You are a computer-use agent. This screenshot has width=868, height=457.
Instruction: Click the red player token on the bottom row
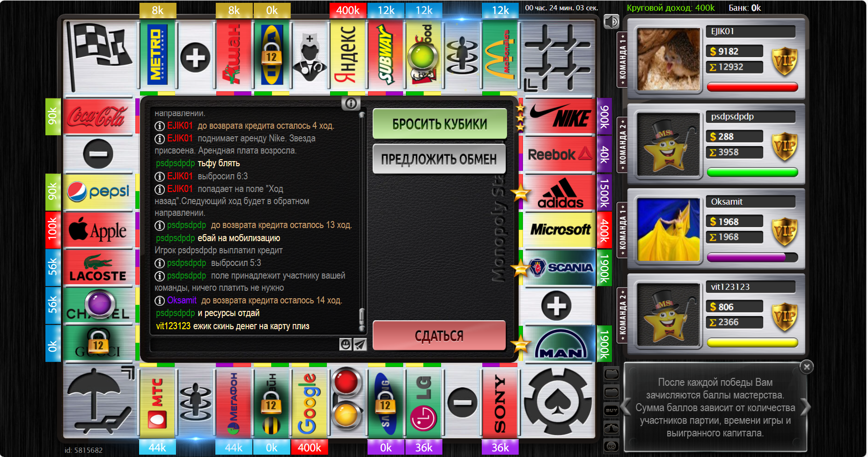pyautogui.click(x=346, y=383)
